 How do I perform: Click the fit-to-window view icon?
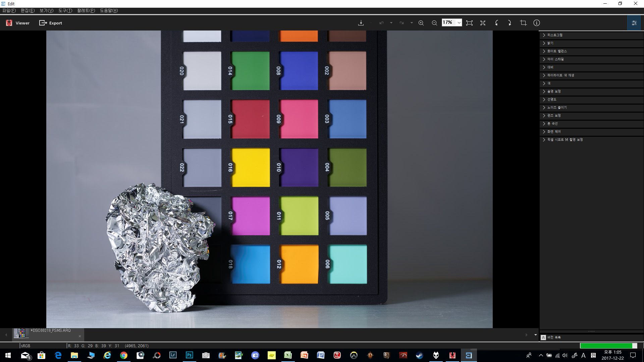(469, 23)
